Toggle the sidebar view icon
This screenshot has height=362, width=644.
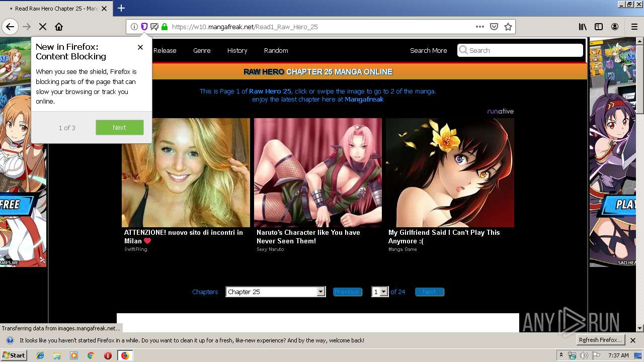(x=599, y=27)
